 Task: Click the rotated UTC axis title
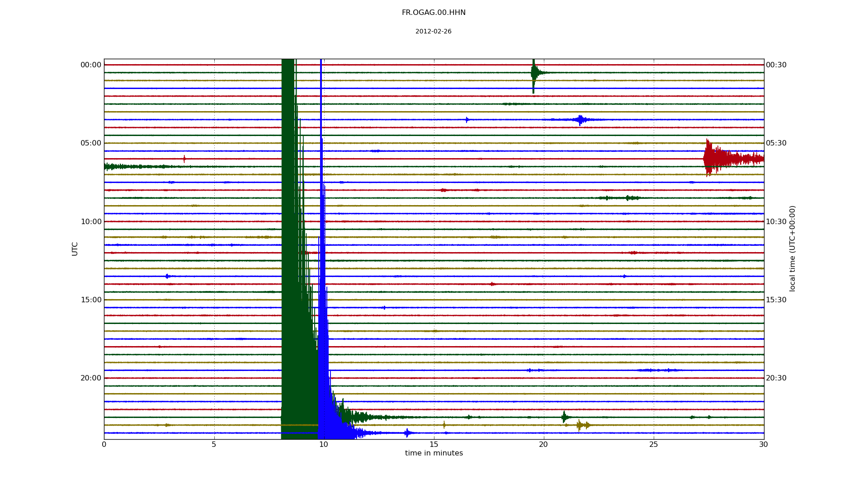pyautogui.click(x=75, y=249)
